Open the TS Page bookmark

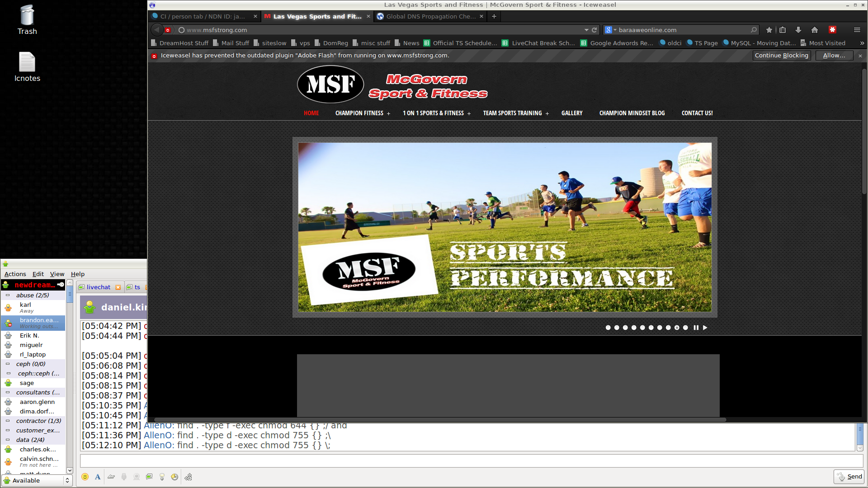tap(702, 43)
